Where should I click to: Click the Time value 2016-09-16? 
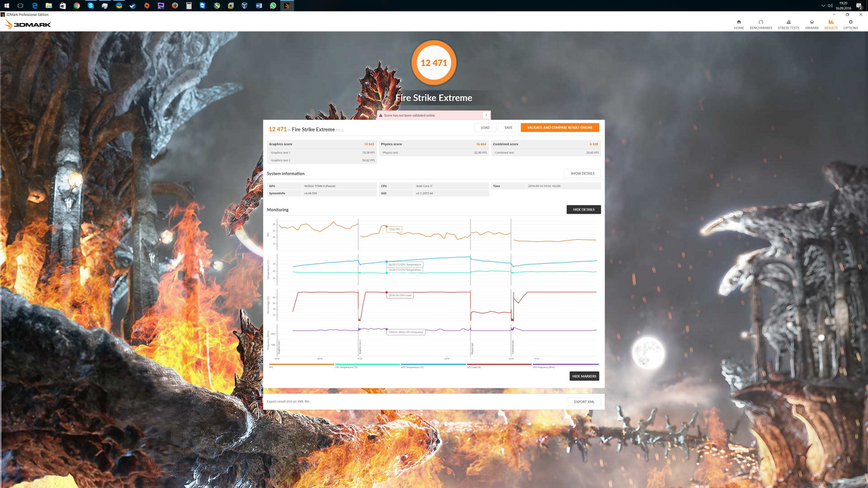pyautogui.click(x=544, y=186)
